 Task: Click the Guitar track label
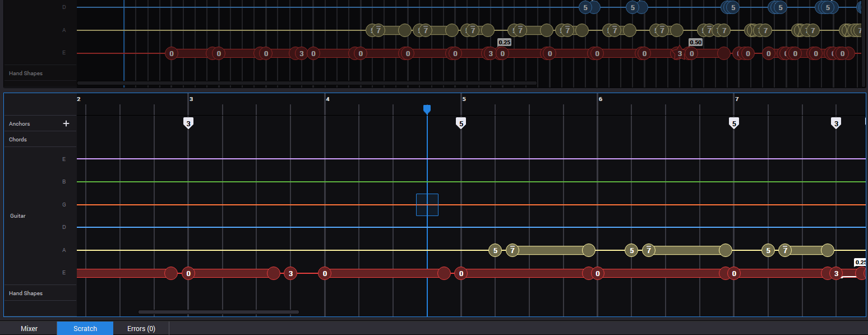coord(18,215)
